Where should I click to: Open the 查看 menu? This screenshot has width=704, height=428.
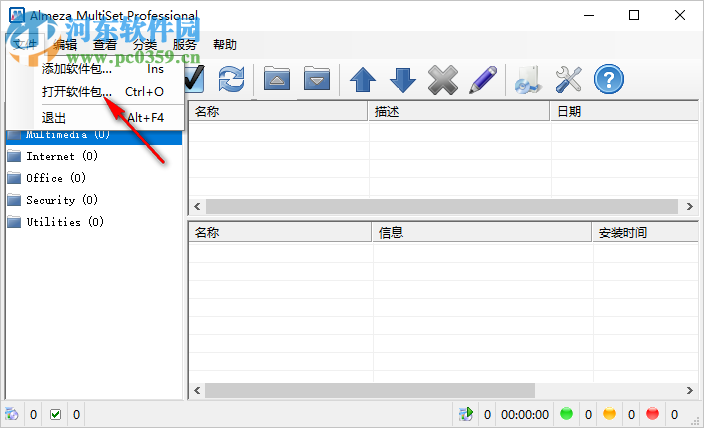click(105, 44)
